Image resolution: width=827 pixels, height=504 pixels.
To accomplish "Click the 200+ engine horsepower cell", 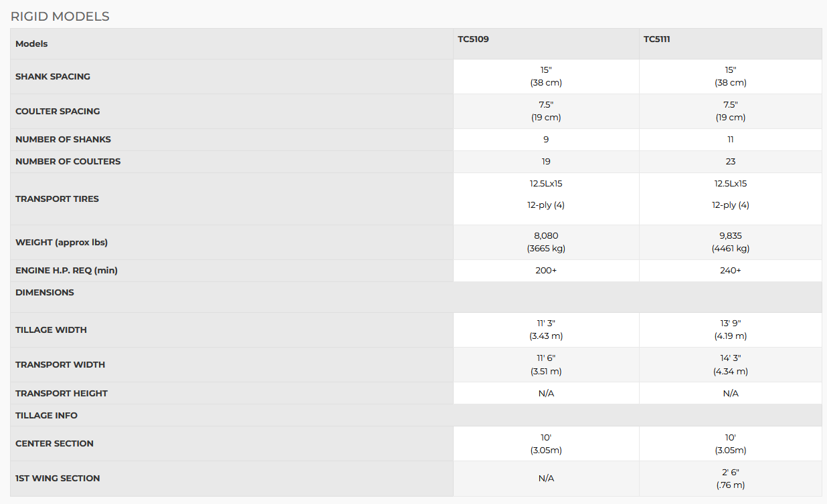I will coord(546,271).
